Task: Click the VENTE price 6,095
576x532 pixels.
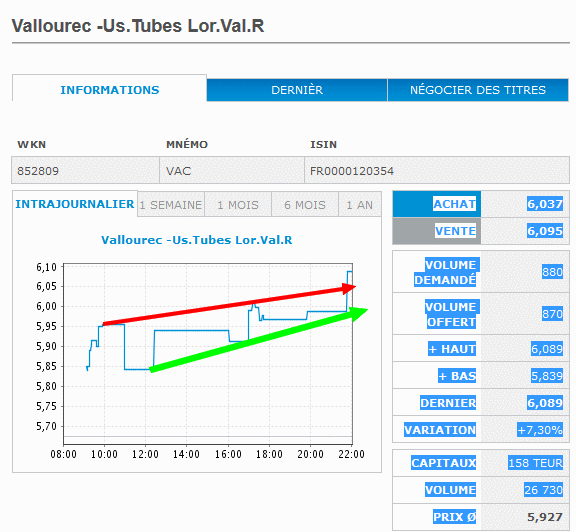Action: coord(545,231)
